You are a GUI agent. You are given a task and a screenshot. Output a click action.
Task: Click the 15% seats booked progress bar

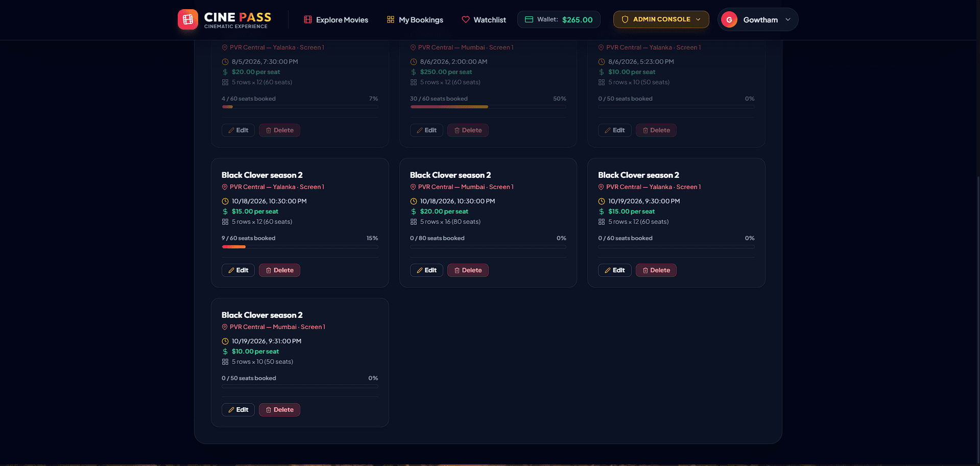click(x=300, y=247)
